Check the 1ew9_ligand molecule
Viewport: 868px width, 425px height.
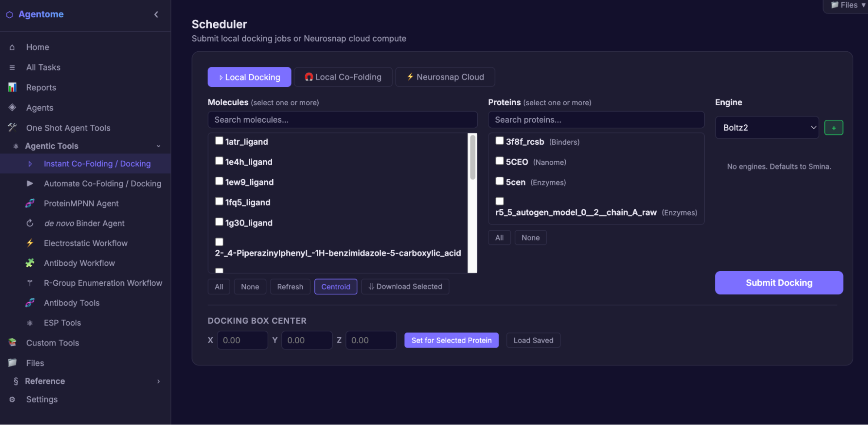[x=219, y=181]
